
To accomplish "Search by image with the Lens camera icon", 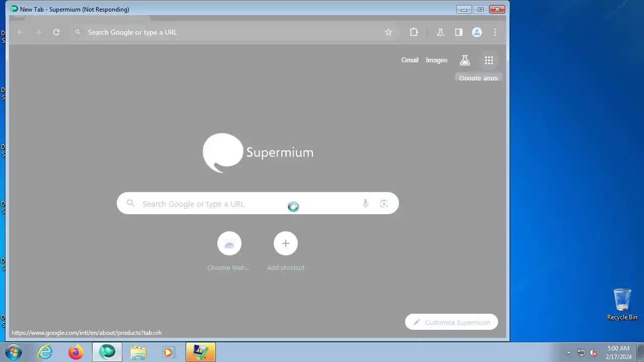I will [384, 204].
